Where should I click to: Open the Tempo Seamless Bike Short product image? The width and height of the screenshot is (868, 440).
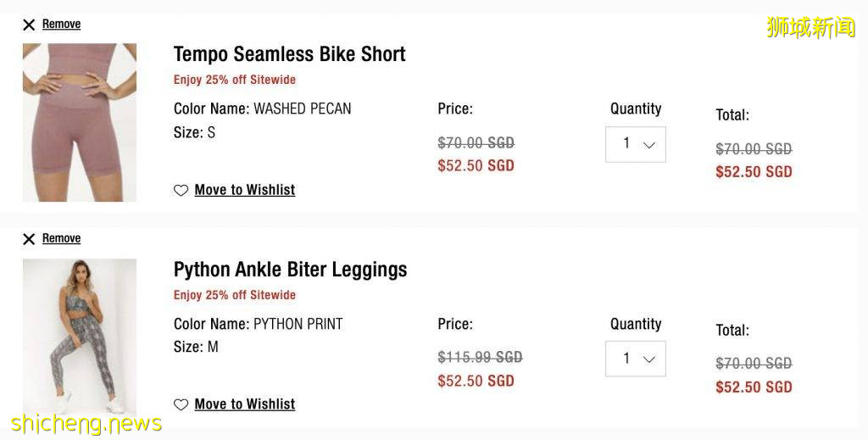tap(80, 122)
